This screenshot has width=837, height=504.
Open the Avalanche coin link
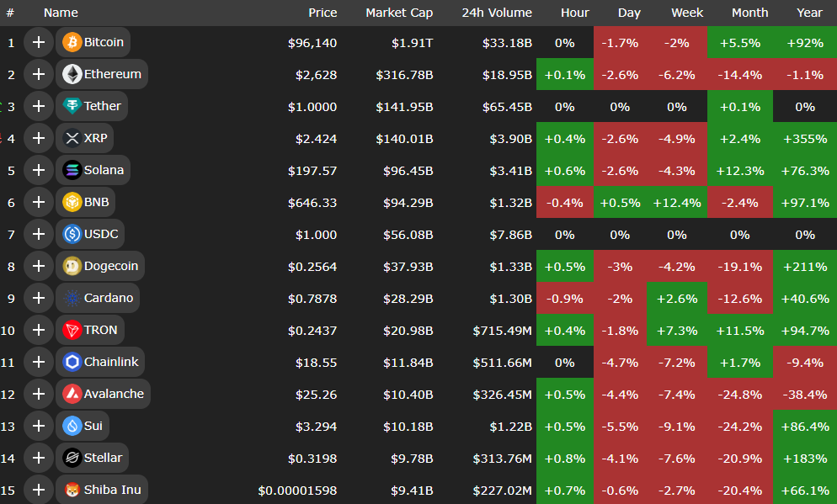pos(114,394)
